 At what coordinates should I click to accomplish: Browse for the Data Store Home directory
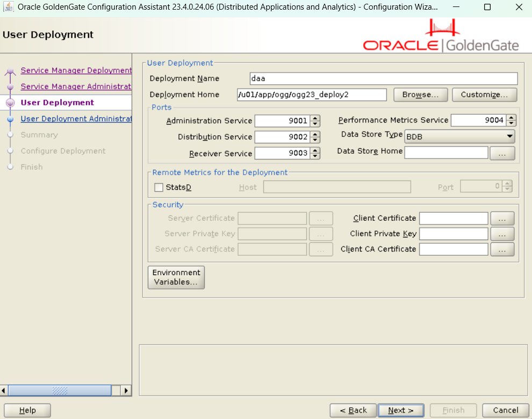pyautogui.click(x=502, y=153)
